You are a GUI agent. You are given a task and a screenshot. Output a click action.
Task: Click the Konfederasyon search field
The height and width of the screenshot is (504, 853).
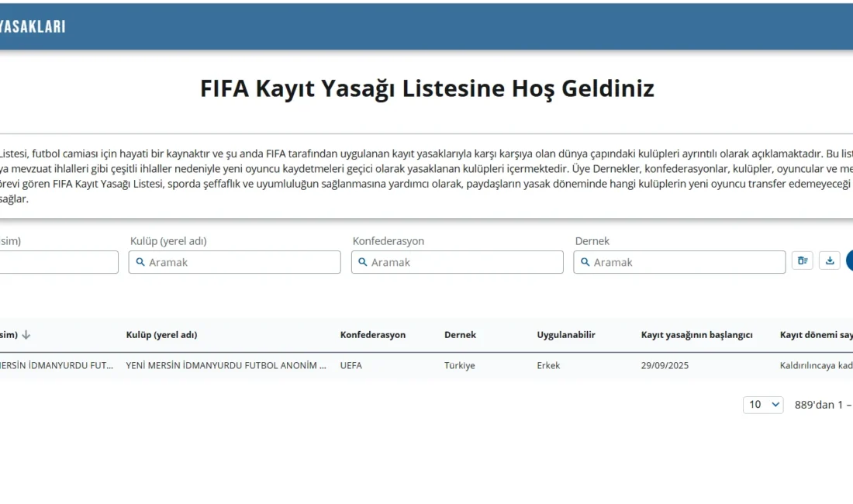coord(457,262)
